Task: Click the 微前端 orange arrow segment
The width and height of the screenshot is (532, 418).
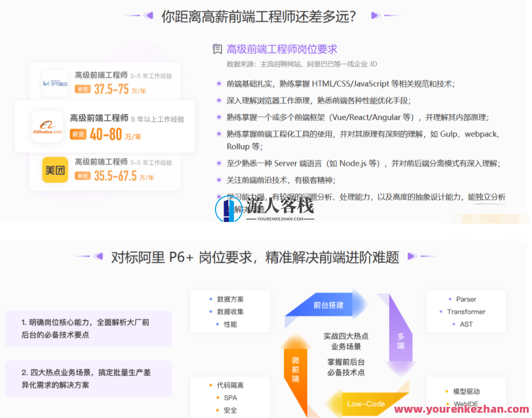Action: 296,368
